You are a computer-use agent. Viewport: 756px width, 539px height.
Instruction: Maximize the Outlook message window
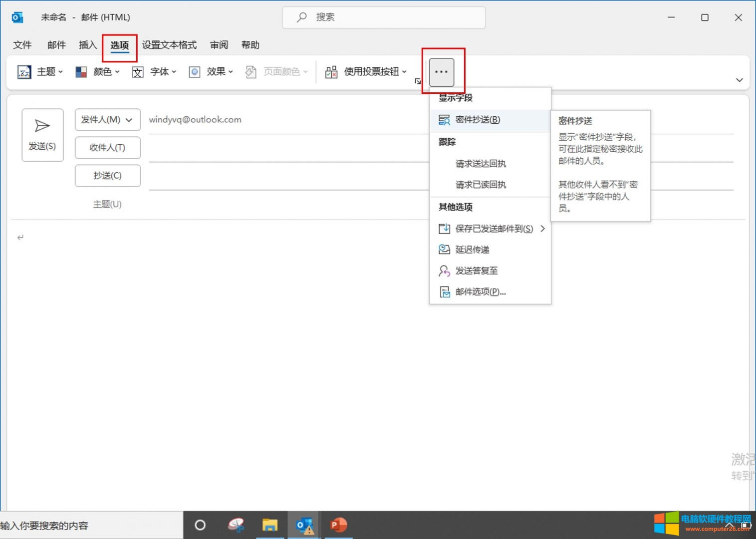coord(705,17)
